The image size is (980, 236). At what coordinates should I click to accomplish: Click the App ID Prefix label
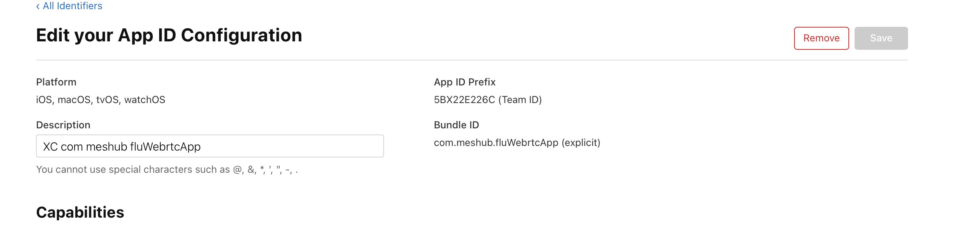tap(464, 82)
